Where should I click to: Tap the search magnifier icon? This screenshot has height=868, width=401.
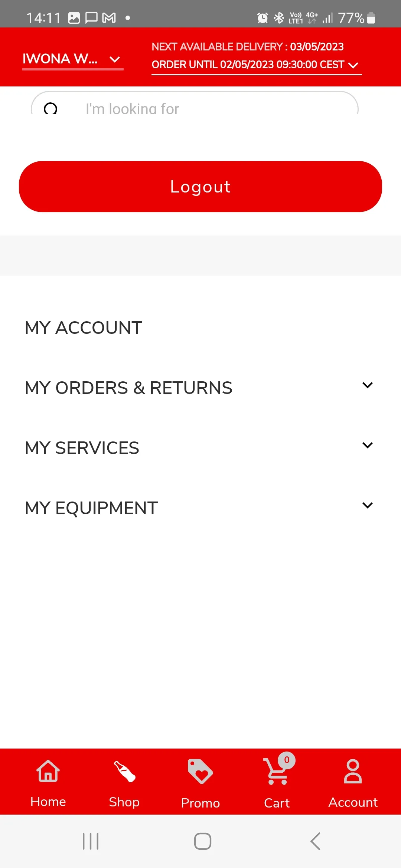point(50,108)
